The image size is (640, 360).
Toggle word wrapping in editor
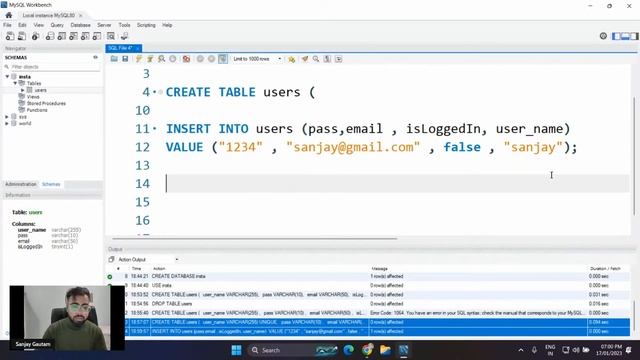[x=339, y=59]
